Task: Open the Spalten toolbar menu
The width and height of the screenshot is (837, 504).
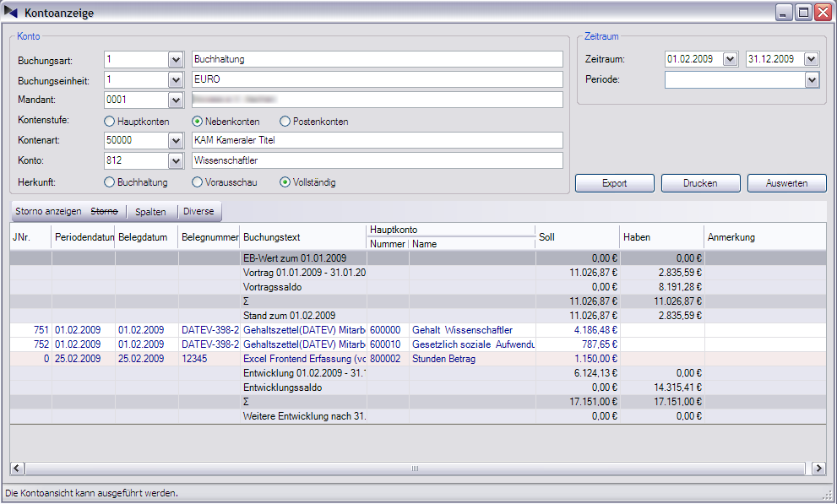Action: point(151,211)
